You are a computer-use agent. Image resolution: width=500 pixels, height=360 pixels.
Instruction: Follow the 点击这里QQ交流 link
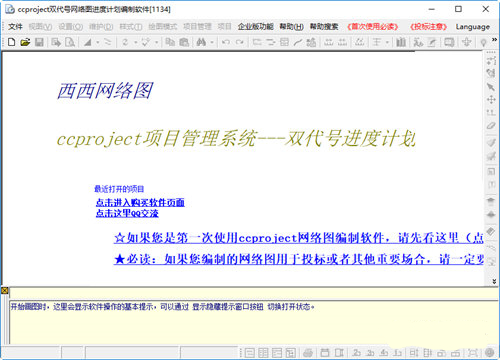(127, 213)
